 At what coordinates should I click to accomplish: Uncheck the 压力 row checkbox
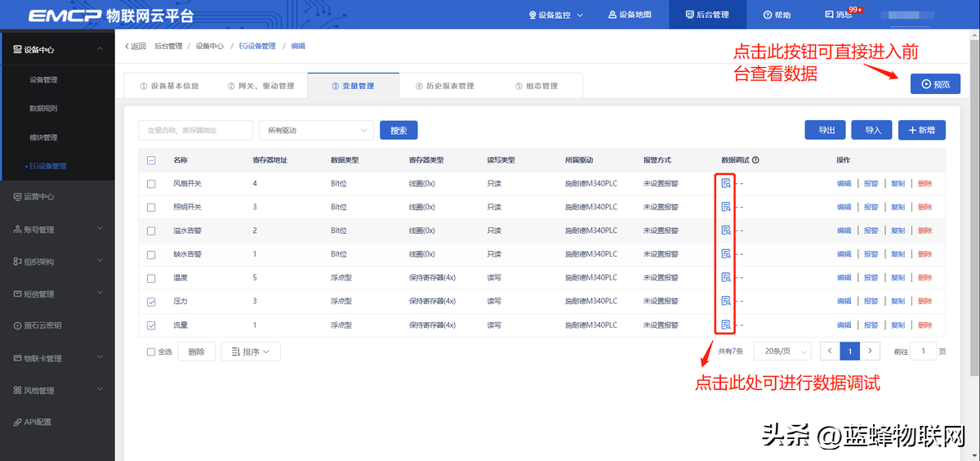click(x=151, y=302)
